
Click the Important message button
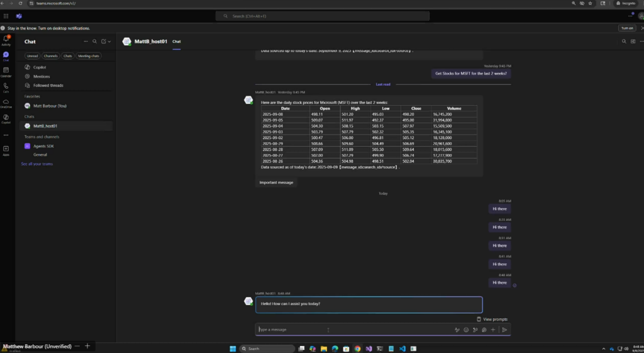click(277, 182)
